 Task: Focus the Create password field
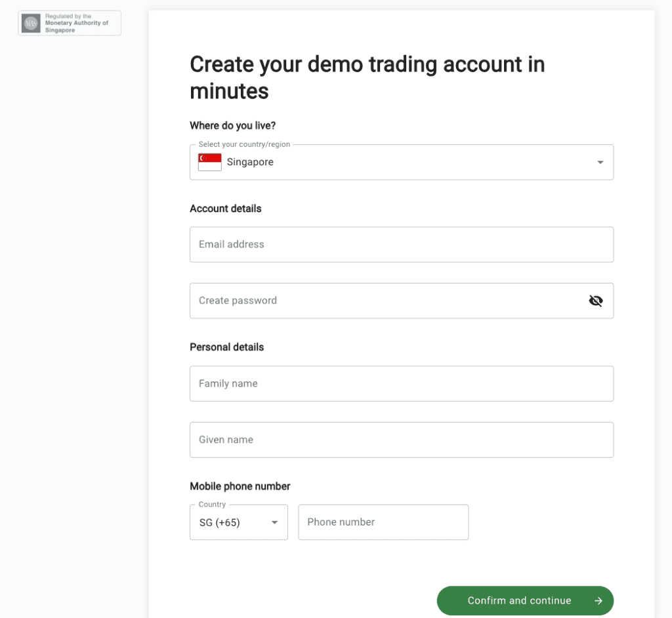tap(402, 300)
